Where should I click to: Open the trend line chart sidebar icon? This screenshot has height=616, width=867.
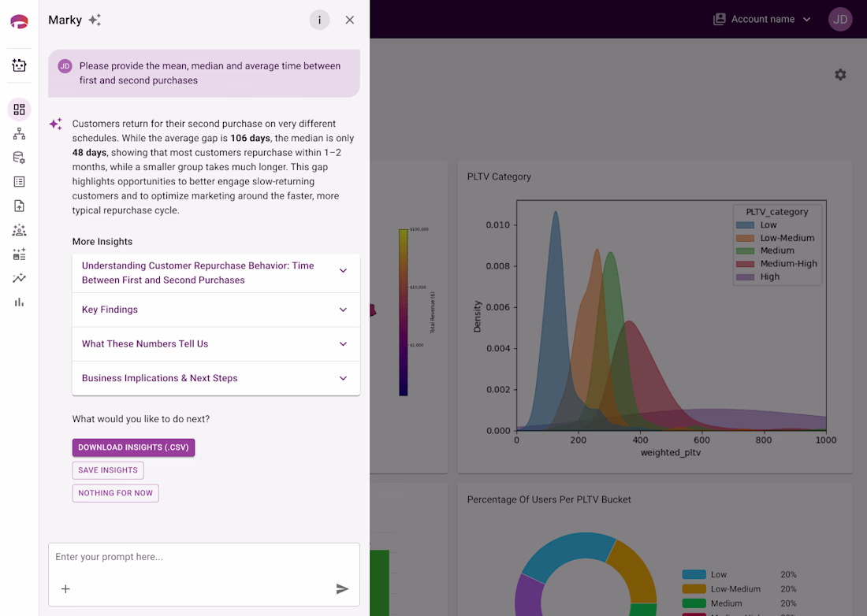pyautogui.click(x=19, y=278)
